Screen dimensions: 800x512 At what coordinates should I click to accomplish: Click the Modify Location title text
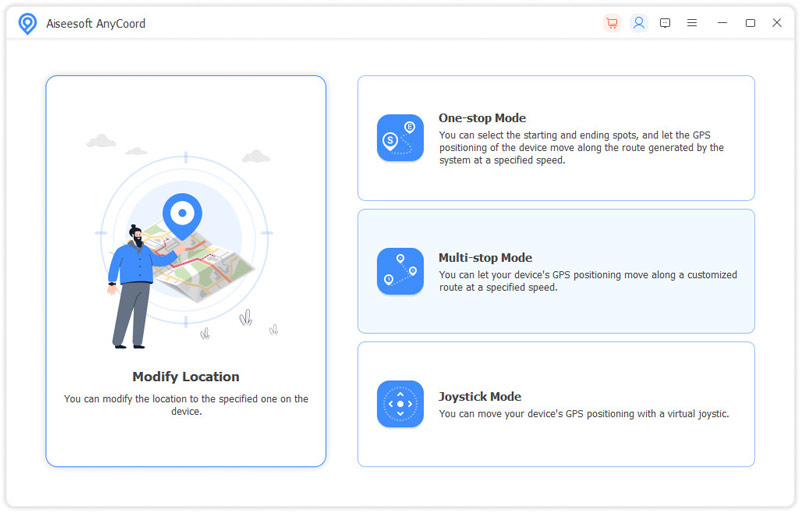[x=186, y=377]
